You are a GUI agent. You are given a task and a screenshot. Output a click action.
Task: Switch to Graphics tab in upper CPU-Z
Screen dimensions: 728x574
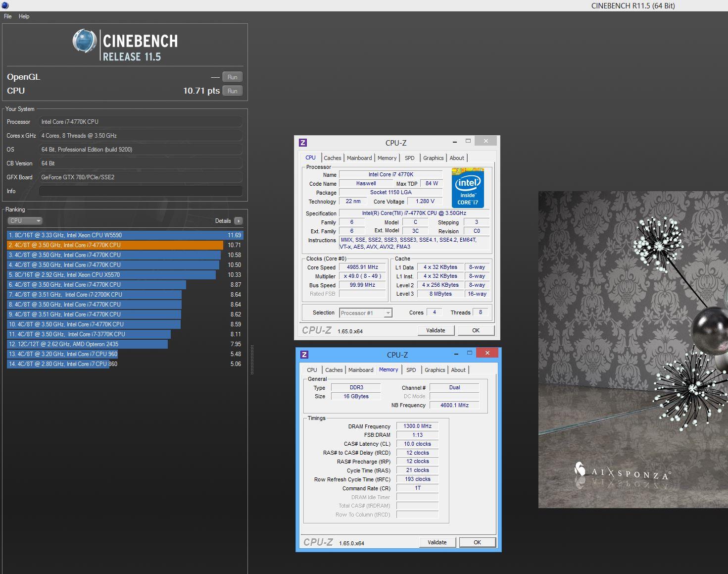tap(434, 158)
